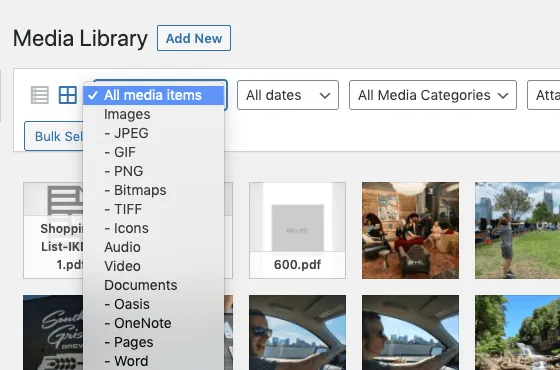Image resolution: width=560 pixels, height=370 pixels.
Task: Switch to grid view icon
Action: (x=68, y=95)
